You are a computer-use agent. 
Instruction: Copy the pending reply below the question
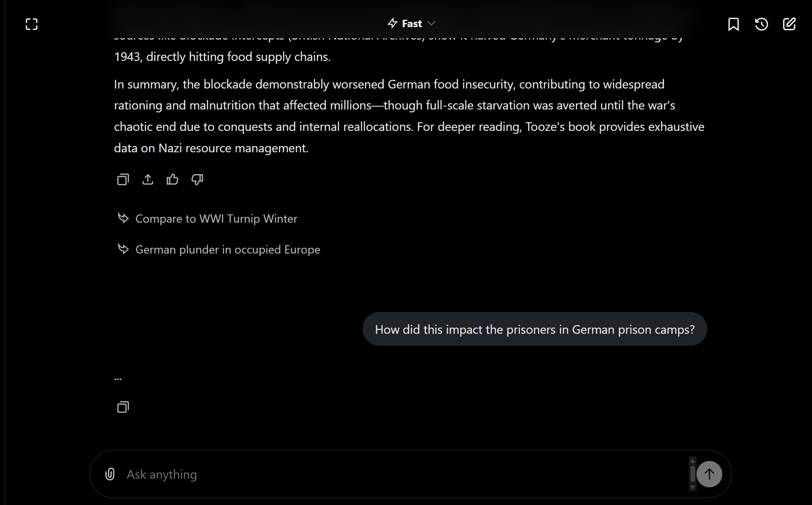pos(123,407)
